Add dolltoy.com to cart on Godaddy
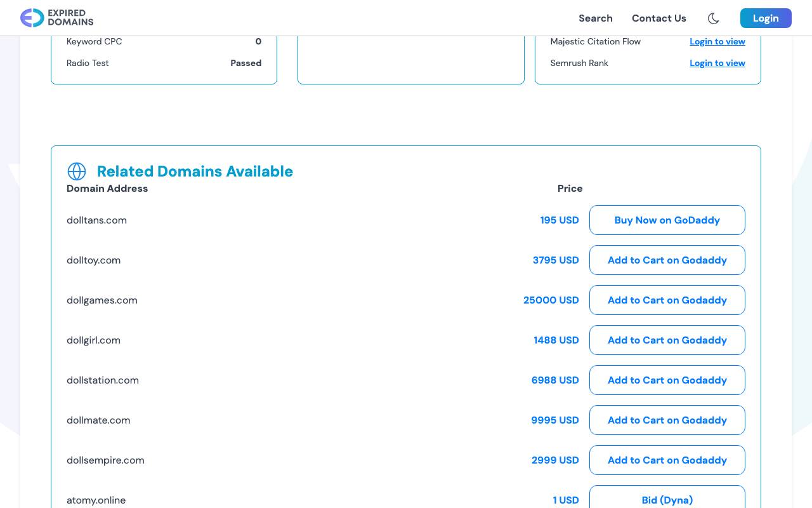The height and width of the screenshot is (508, 812). tap(667, 260)
